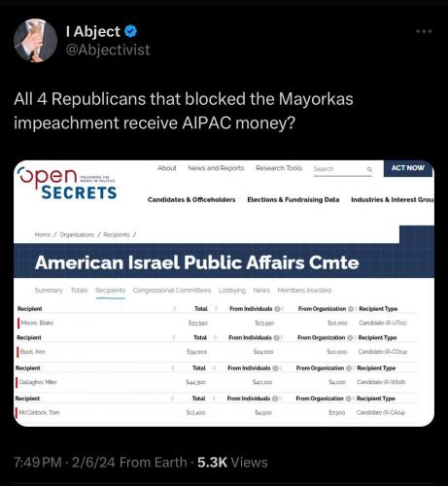Sort by the first Recipient column arrows
Image resolution: width=448 pixels, height=486 pixels.
pos(174,308)
